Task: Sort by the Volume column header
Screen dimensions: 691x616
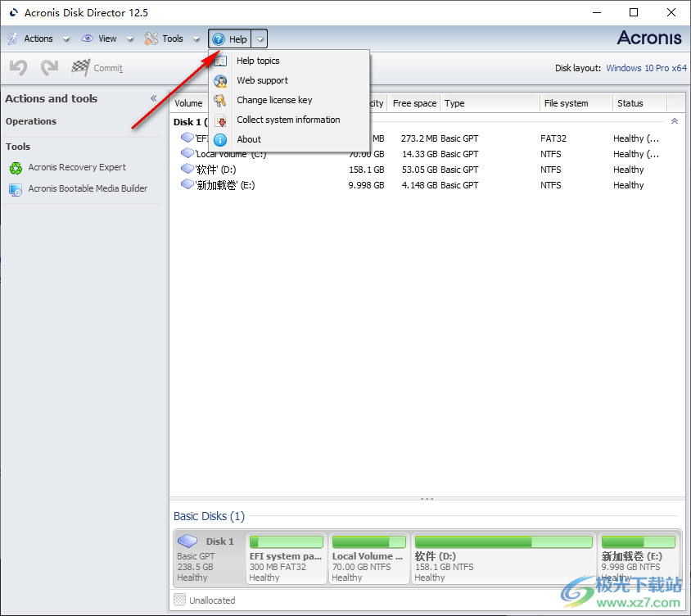Action: click(x=188, y=103)
